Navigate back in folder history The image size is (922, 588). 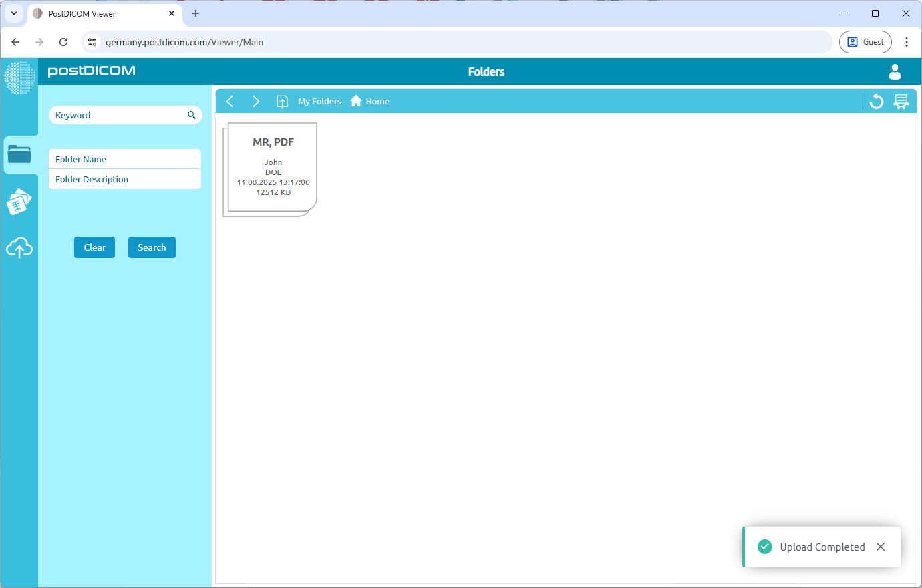pyautogui.click(x=230, y=102)
